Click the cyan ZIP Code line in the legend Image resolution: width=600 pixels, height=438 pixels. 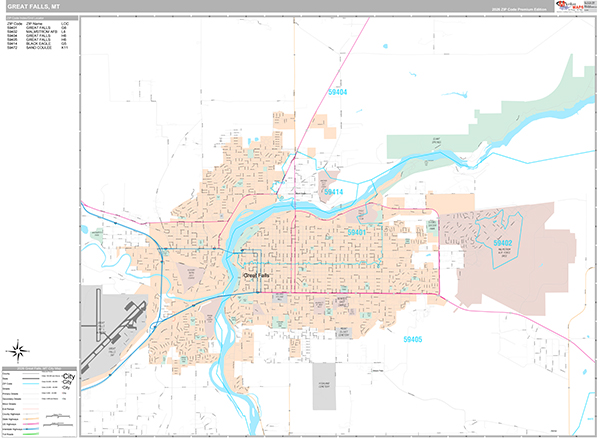(31, 384)
